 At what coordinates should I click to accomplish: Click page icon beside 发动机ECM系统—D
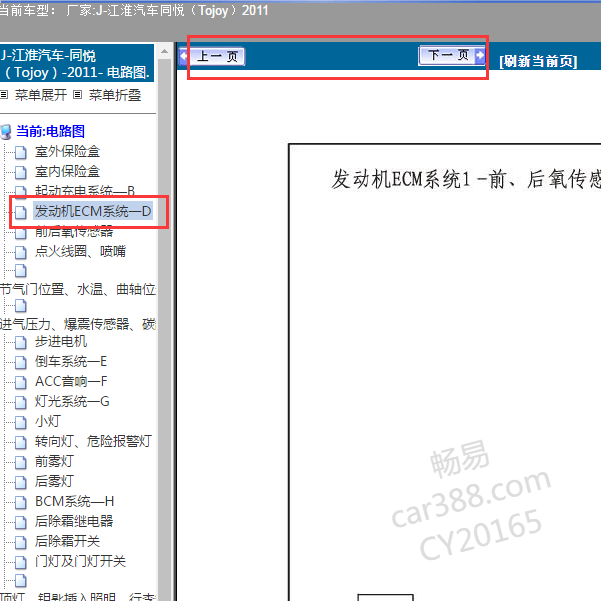point(21,212)
